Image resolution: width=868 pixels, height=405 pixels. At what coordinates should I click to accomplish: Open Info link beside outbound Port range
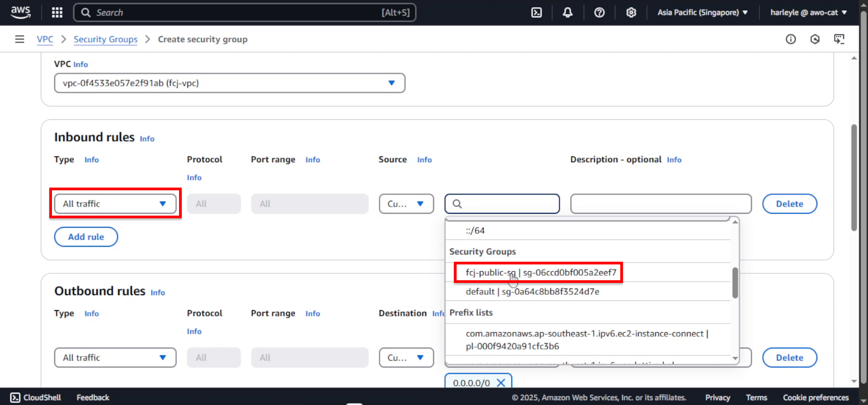pyautogui.click(x=312, y=313)
